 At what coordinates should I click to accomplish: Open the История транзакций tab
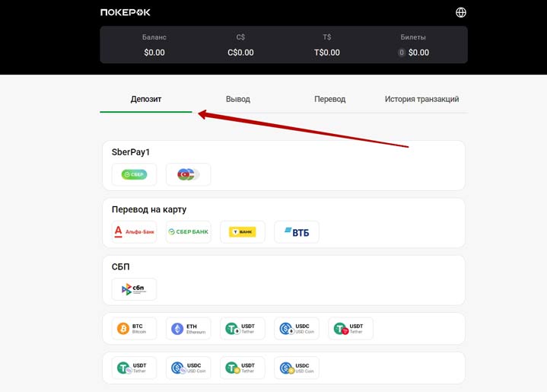[421, 99]
